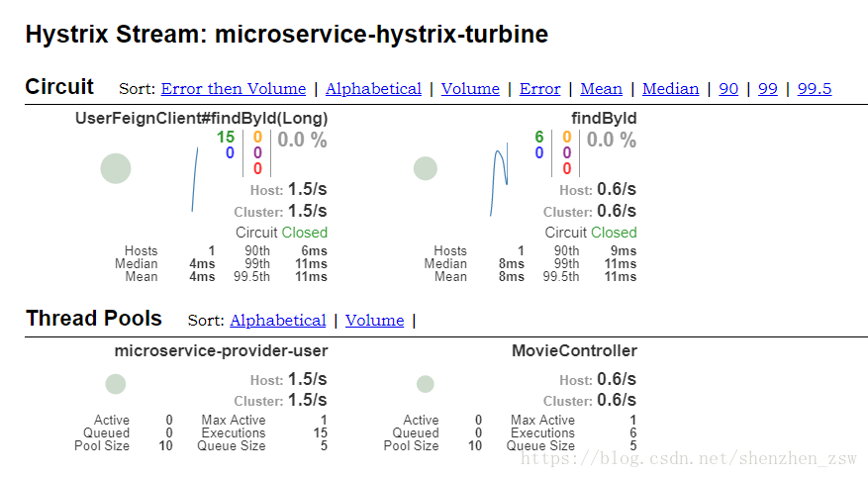Sort circuits Alphabetical
The image size is (868, 478).
[373, 88]
